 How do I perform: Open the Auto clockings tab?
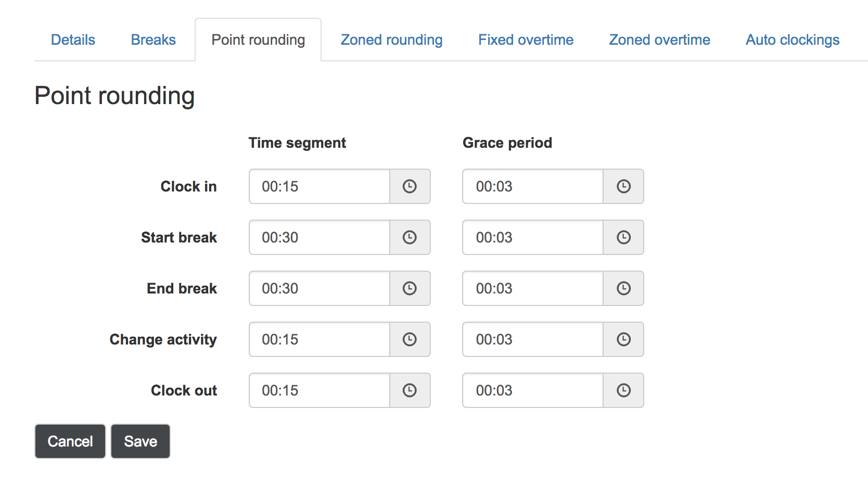pos(792,40)
